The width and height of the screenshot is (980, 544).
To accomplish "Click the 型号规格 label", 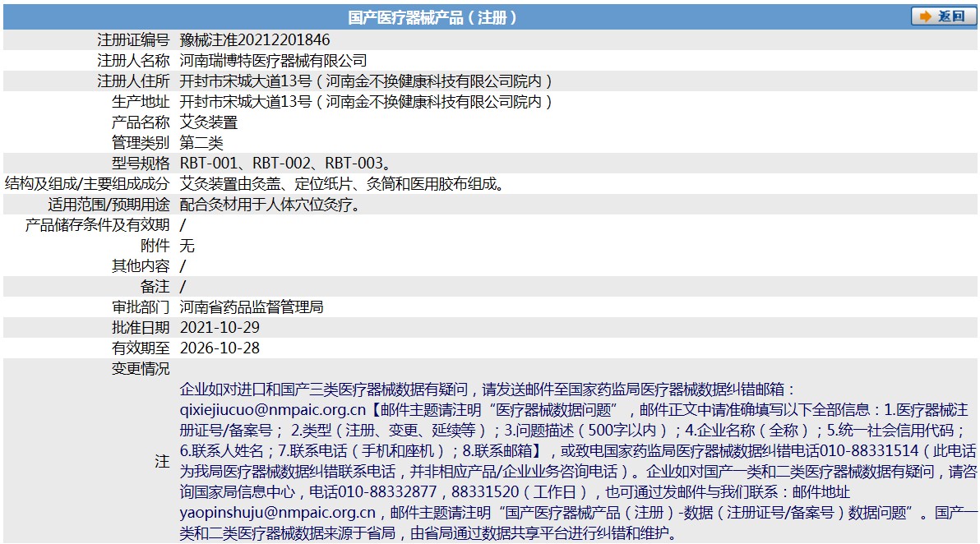I will pos(141,164).
